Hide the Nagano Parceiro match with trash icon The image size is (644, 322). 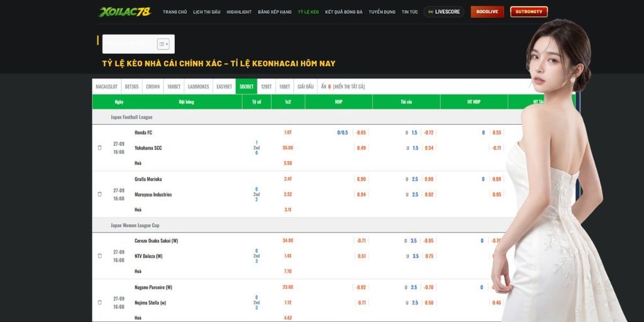coord(99,303)
